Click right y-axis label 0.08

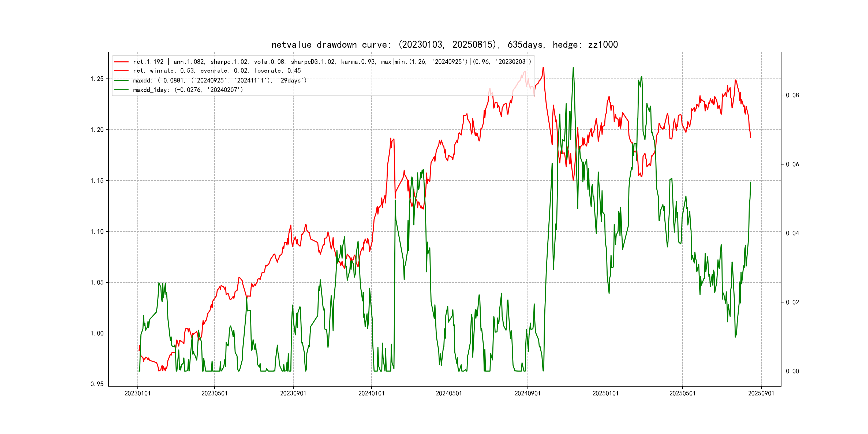pyautogui.click(x=792, y=95)
